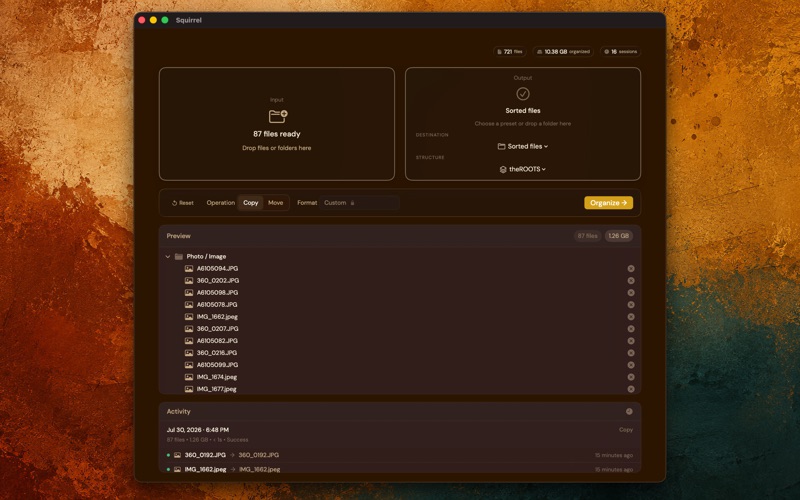Click the 87 files pill in Preview
Viewport: 800px width, 500px height.
click(587, 236)
